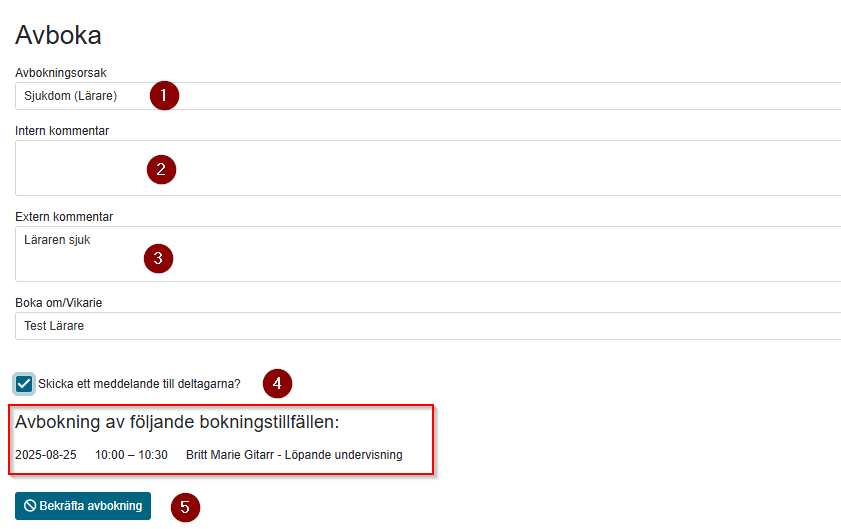Viewport: 841px width, 529px height.
Task: Click the red circle marker numbered 4
Action: click(277, 384)
